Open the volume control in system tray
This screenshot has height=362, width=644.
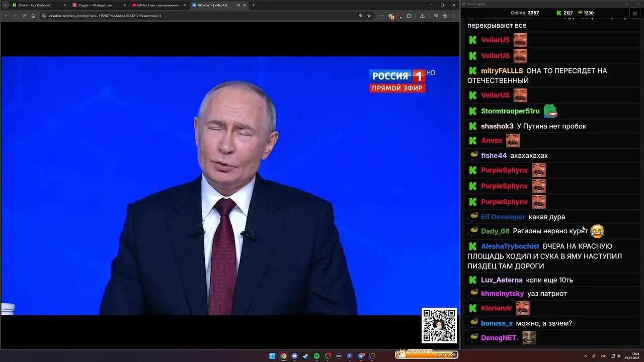[618, 356]
